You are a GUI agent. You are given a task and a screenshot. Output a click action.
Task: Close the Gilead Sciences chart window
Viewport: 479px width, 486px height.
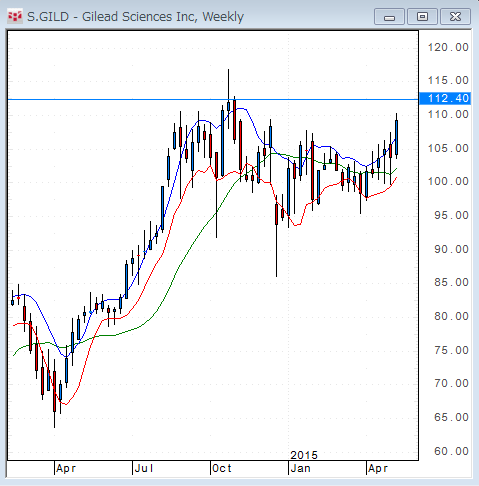455,17
